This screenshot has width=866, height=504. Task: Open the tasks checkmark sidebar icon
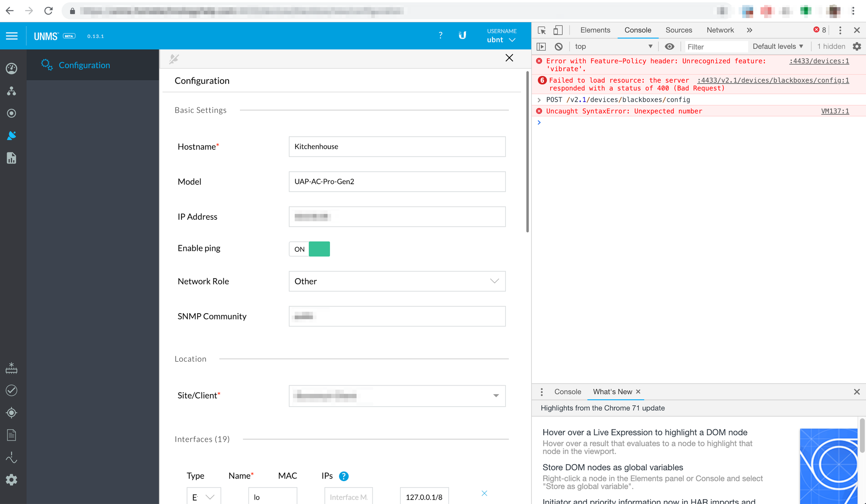12,391
